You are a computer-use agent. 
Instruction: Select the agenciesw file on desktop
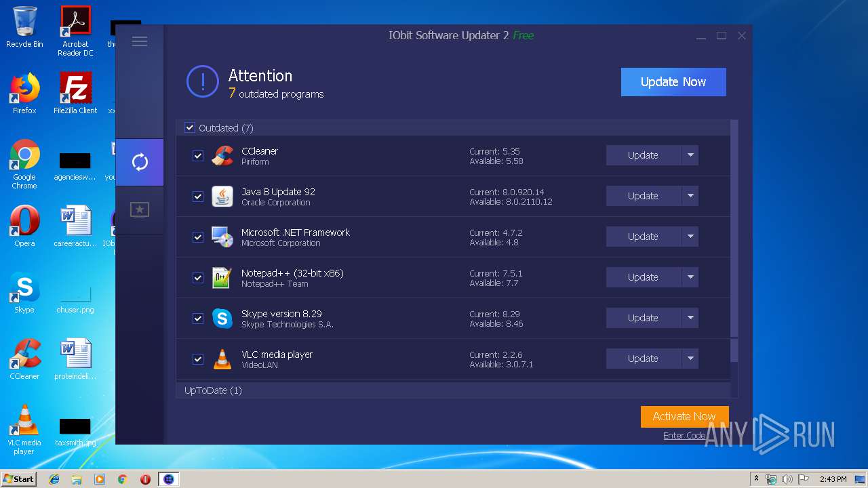[x=75, y=167]
